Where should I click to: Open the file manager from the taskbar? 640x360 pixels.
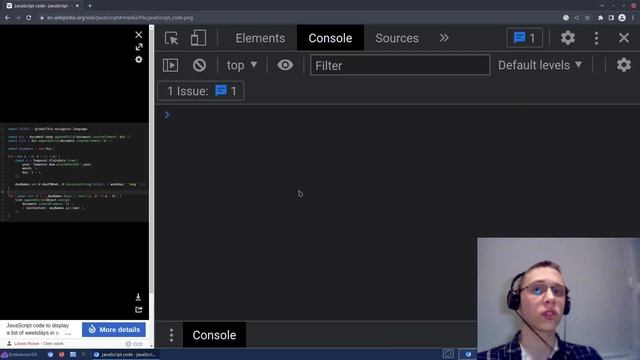coord(73,355)
